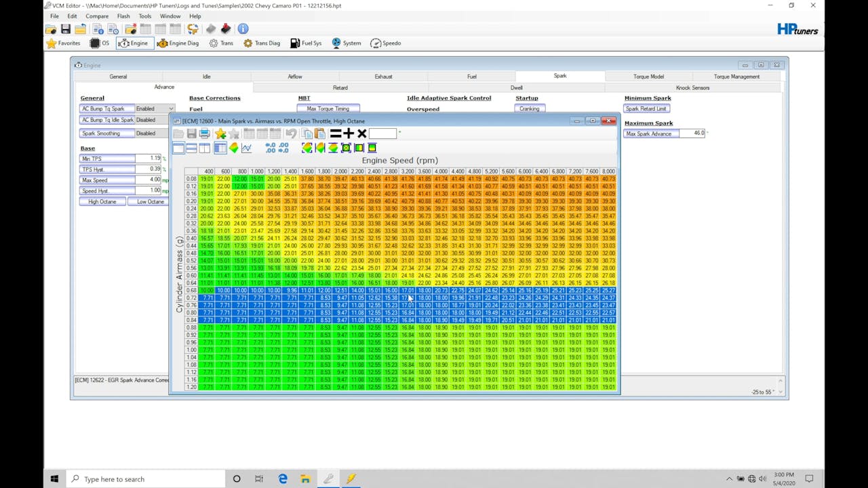Paste values with the paste icon
Image resolution: width=868 pixels, height=488 pixels.
pyautogui.click(x=319, y=134)
